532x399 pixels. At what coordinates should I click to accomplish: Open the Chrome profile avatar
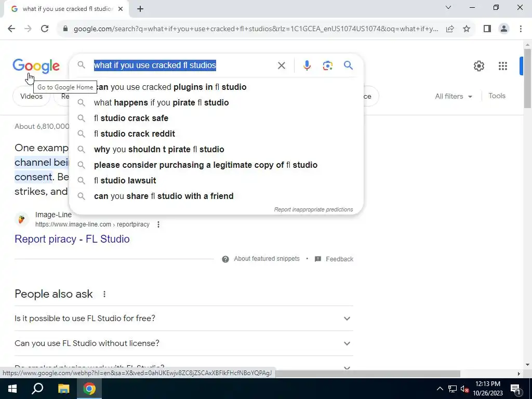coord(504,29)
